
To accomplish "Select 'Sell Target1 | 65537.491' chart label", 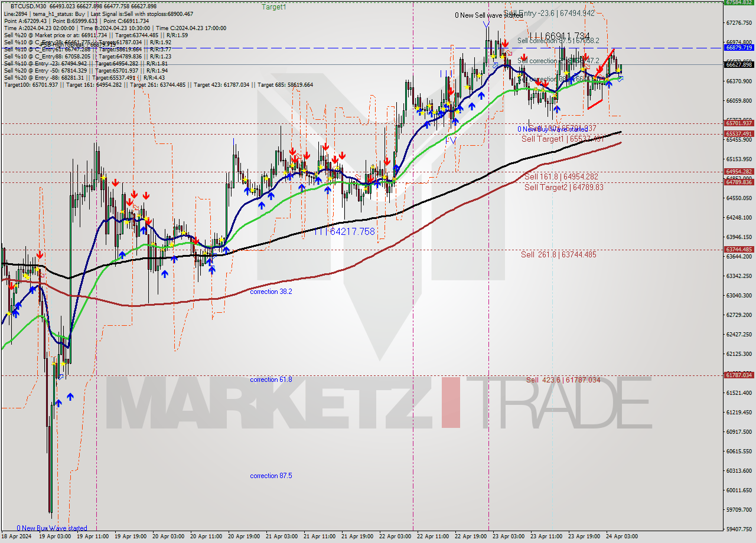I will (x=562, y=139).
